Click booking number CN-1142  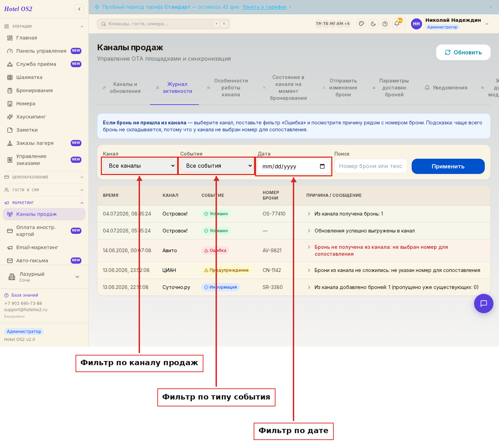272,270
